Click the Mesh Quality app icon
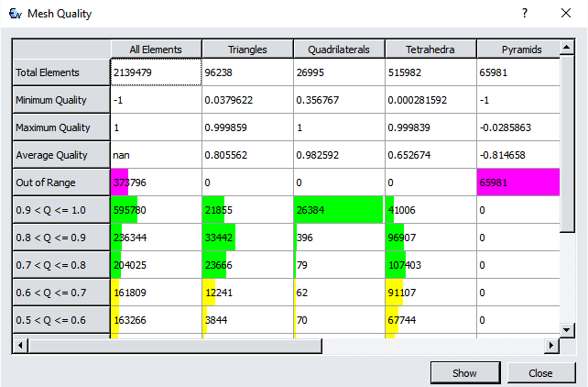Image resolution: width=588 pixels, height=387 pixels. coord(15,14)
